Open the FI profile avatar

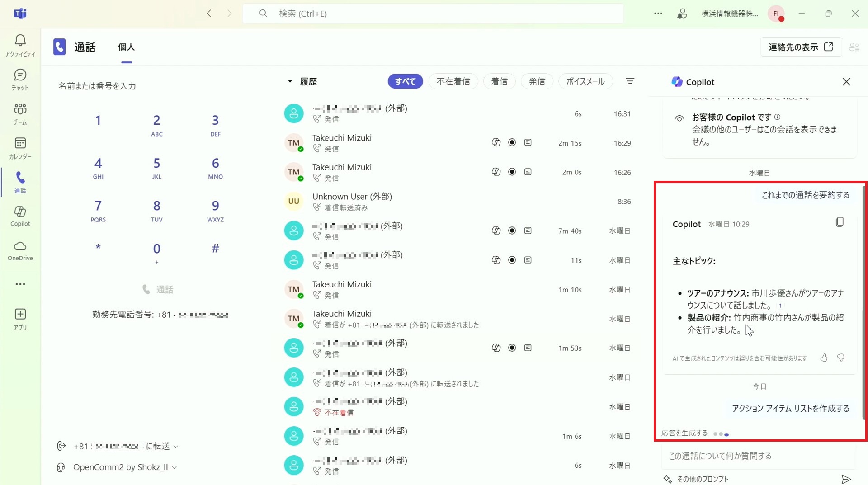776,14
